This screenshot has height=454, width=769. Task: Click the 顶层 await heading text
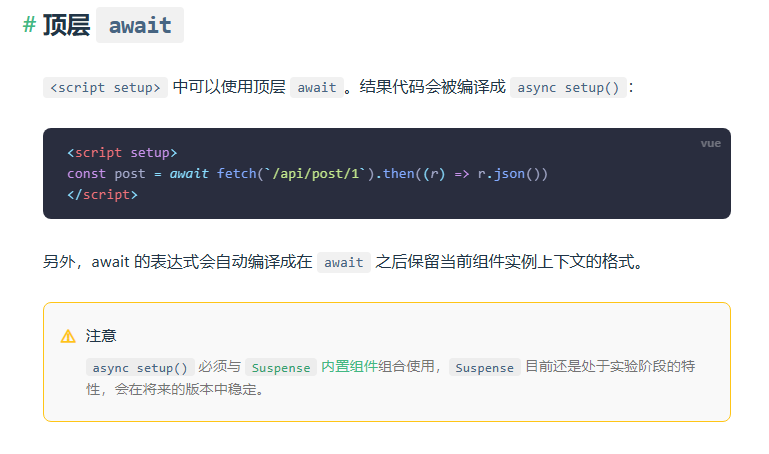[113, 25]
